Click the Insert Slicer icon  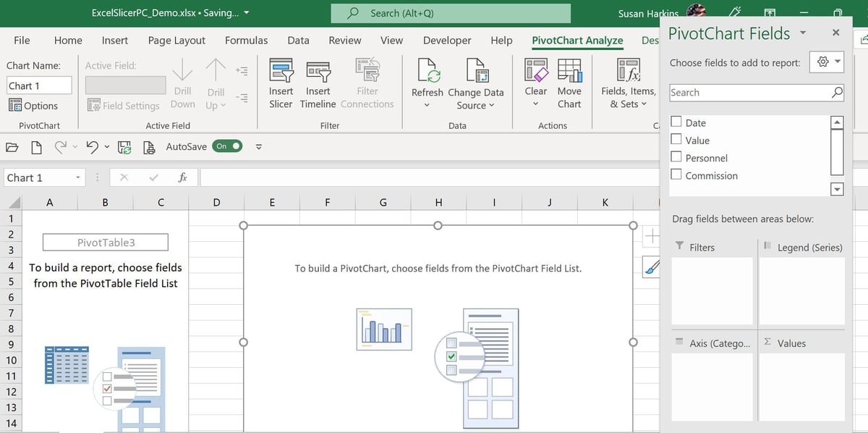281,70
